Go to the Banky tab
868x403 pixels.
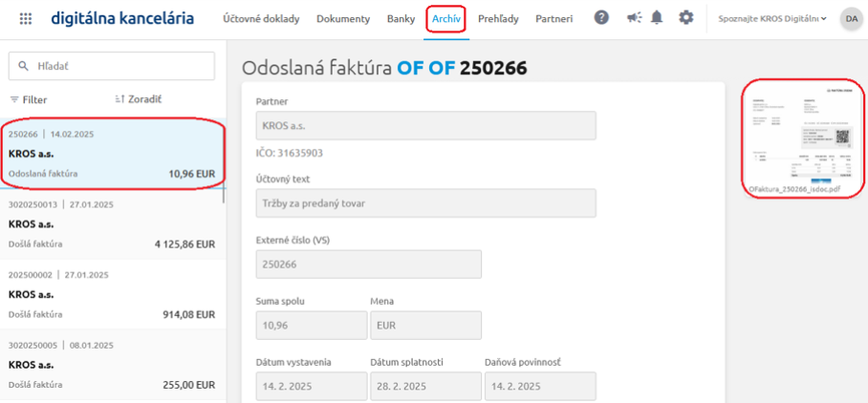pos(401,18)
